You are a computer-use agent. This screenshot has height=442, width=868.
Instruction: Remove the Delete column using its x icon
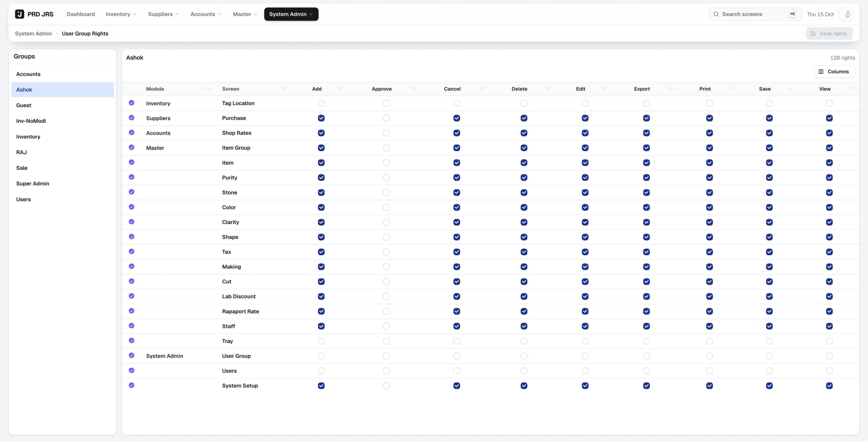548,89
